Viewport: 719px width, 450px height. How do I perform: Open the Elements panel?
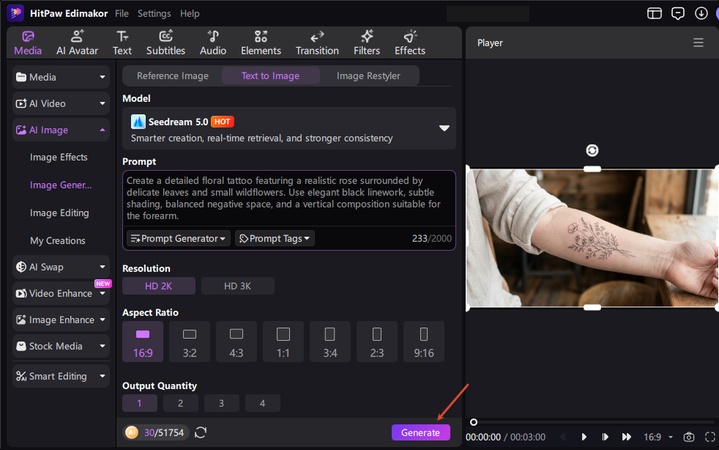(261, 43)
